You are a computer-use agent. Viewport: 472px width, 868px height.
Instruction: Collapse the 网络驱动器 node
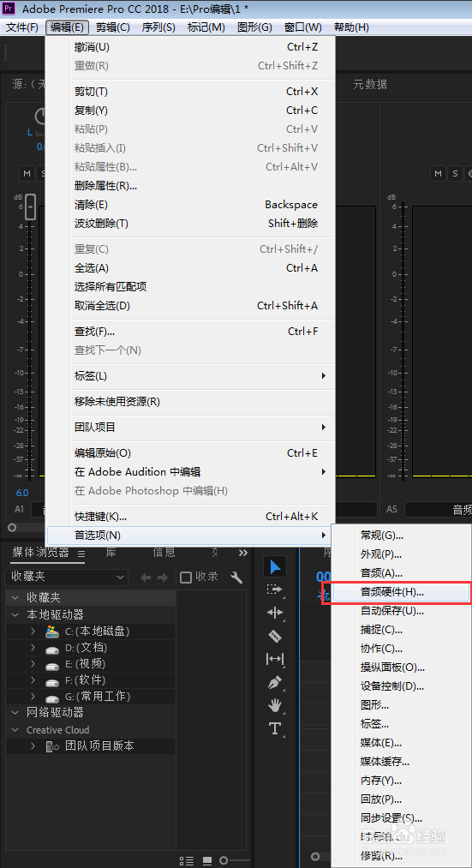click(15, 712)
